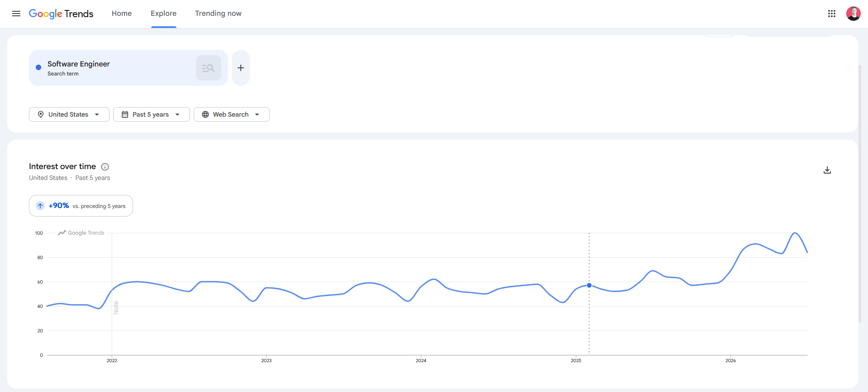868x392 pixels.
Task: Click the Note marker on the chart
Action: [116, 307]
